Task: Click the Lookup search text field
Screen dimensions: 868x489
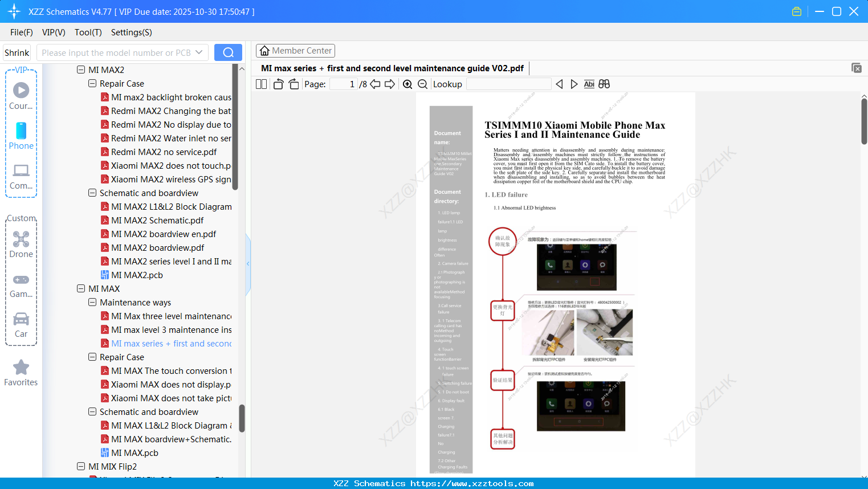Action: tap(508, 84)
